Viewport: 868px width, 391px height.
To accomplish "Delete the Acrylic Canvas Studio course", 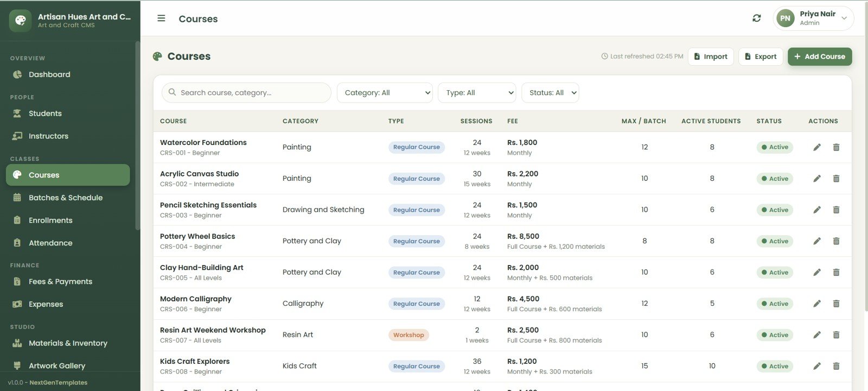I will coord(836,179).
